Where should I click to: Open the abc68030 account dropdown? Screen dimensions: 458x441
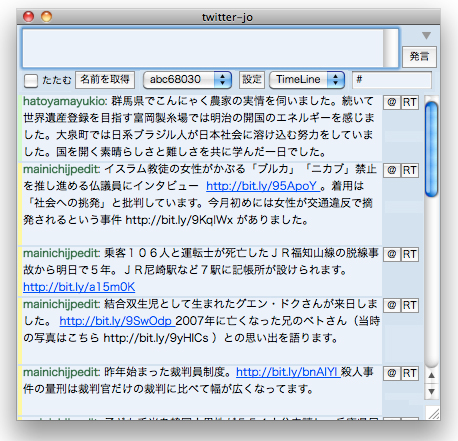(x=187, y=80)
